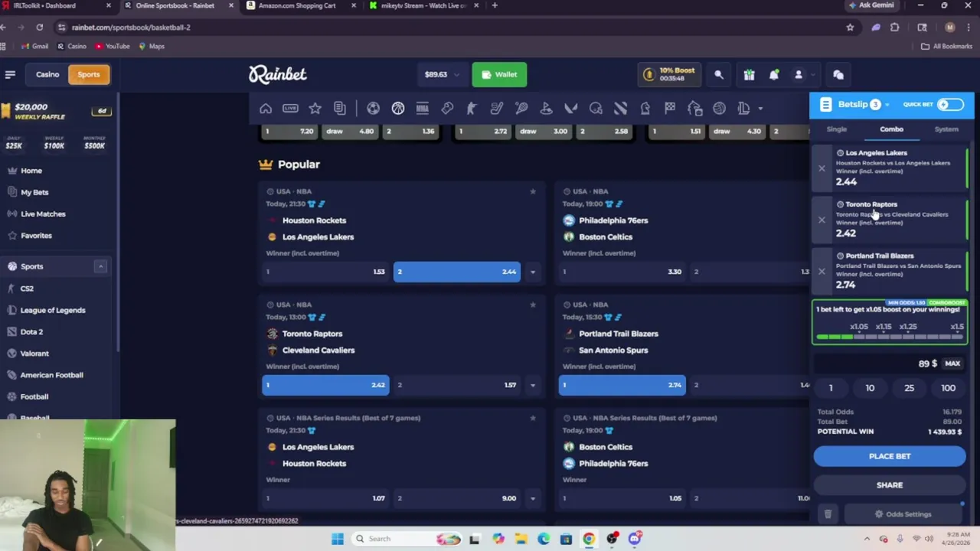Open the 10% Boost timer badge
980x551 pixels.
(x=668, y=74)
